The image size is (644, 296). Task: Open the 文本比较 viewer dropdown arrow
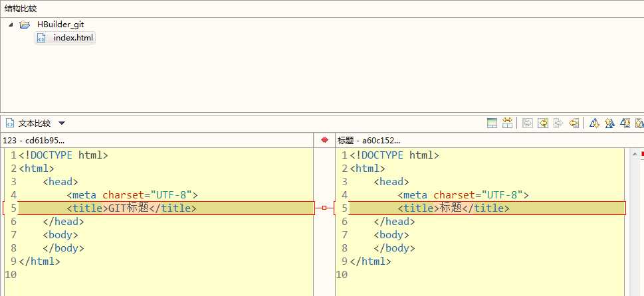pyautogui.click(x=62, y=123)
